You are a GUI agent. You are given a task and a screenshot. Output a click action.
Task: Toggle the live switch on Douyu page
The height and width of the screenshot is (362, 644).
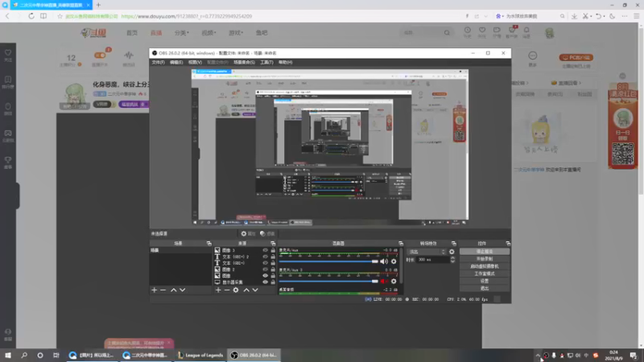(100, 56)
